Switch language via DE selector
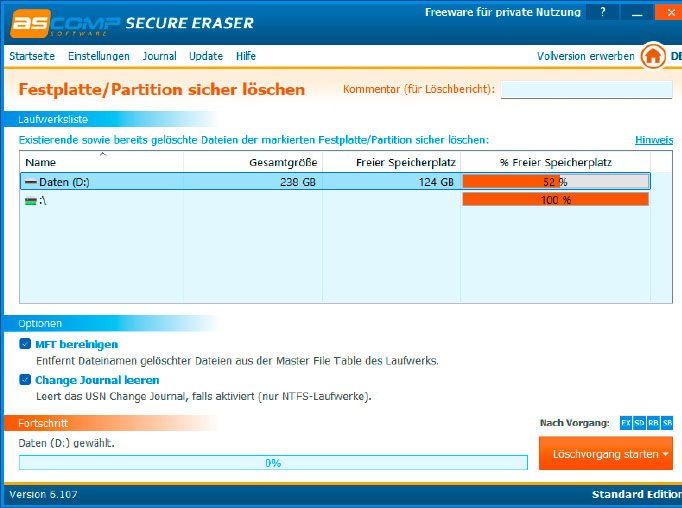Viewport: 682px width, 508px height. (676, 56)
